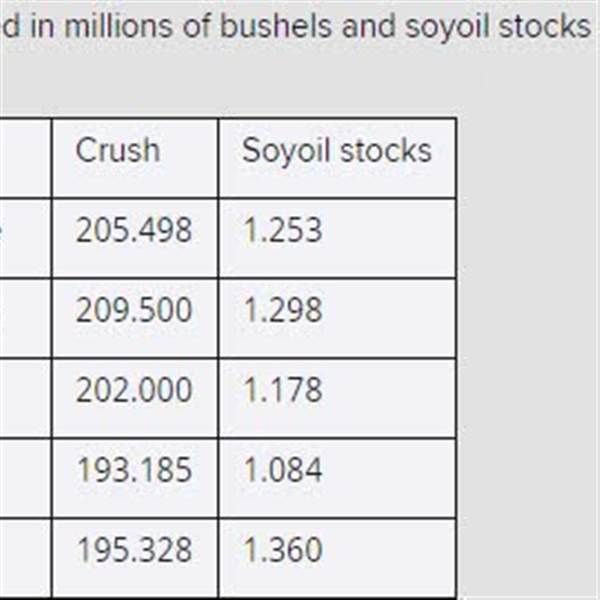Select the crush value 209.500
Image resolution: width=600 pixels, height=600 pixels.
(x=134, y=310)
